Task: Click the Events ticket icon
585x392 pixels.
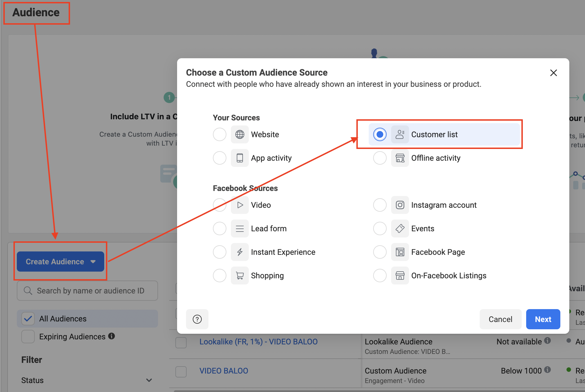Action: (x=400, y=228)
